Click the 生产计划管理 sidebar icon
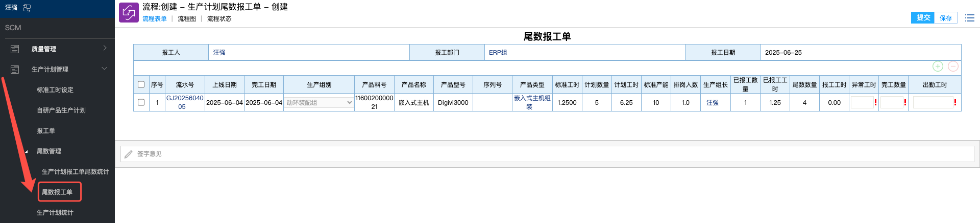980x223 pixels. click(x=15, y=69)
